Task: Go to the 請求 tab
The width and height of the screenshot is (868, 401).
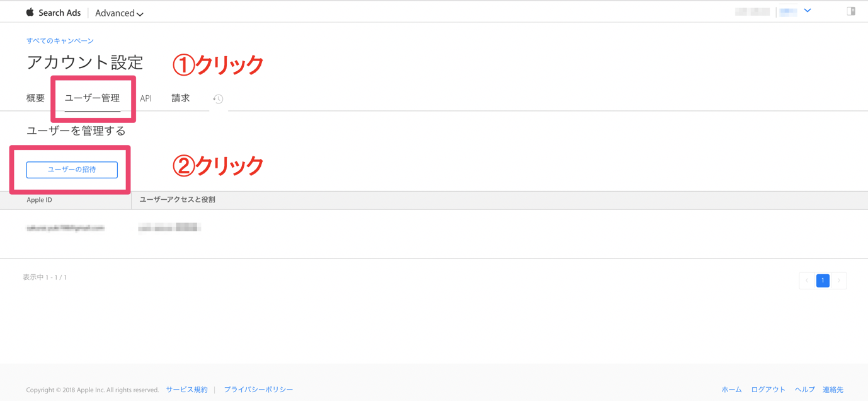Action: (x=181, y=98)
